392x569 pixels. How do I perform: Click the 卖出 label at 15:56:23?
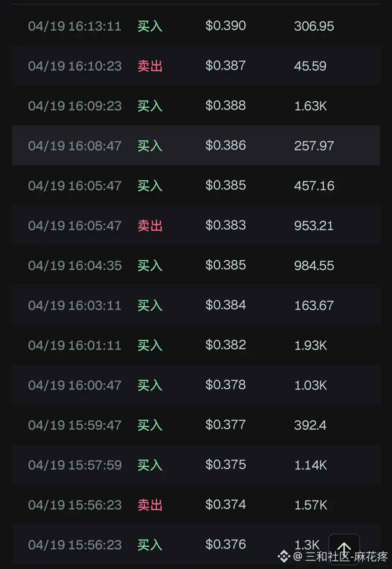(x=150, y=505)
